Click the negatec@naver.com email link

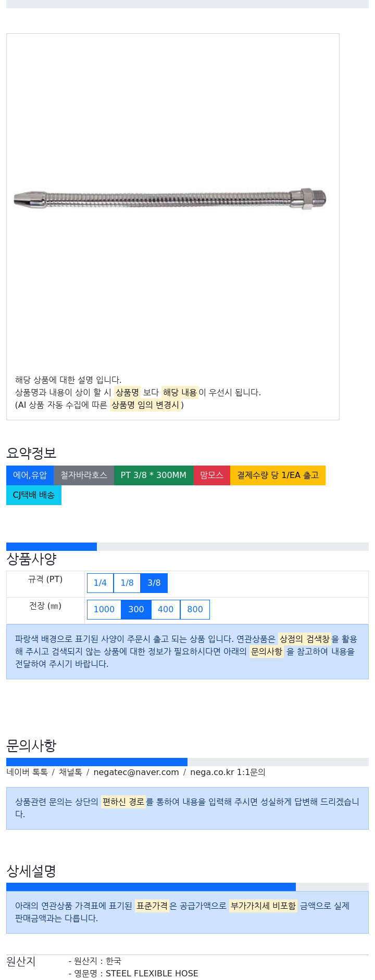point(136,772)
